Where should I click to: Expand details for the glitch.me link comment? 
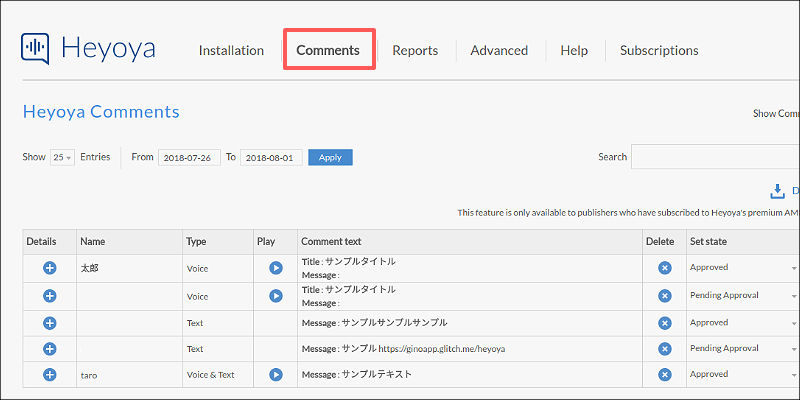(x=49, y=349)
